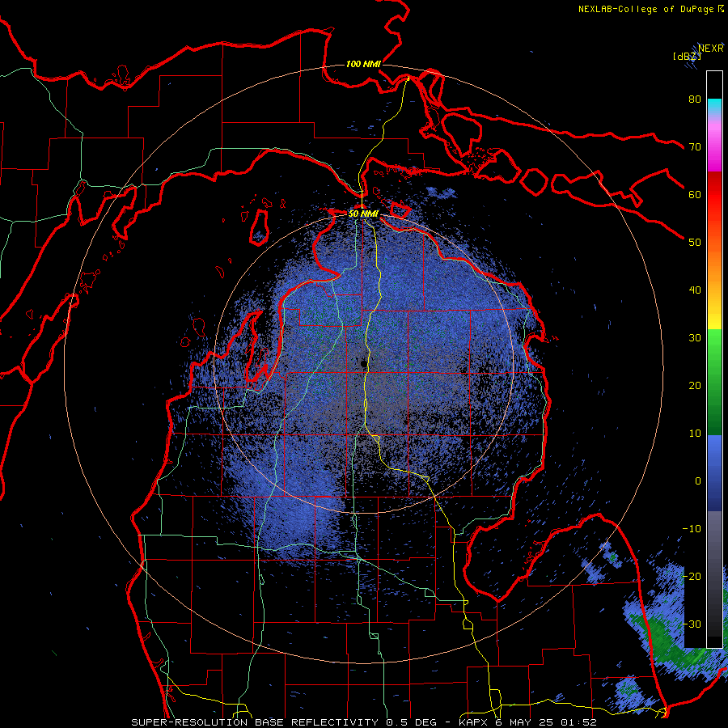Viewport: 728px width, 728px height.
Task: Click the black radar site dot at center
Action: pyautogui.click(x=363, y=363)
